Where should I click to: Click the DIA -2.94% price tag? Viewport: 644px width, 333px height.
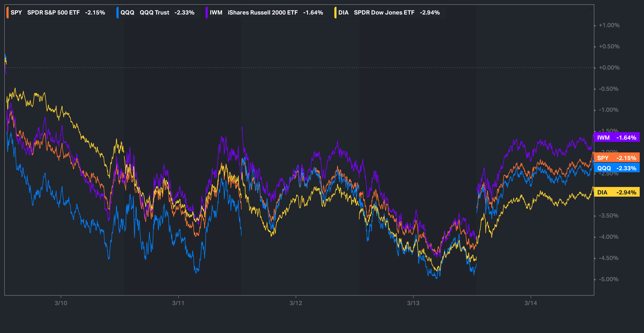tap(617, 192)
